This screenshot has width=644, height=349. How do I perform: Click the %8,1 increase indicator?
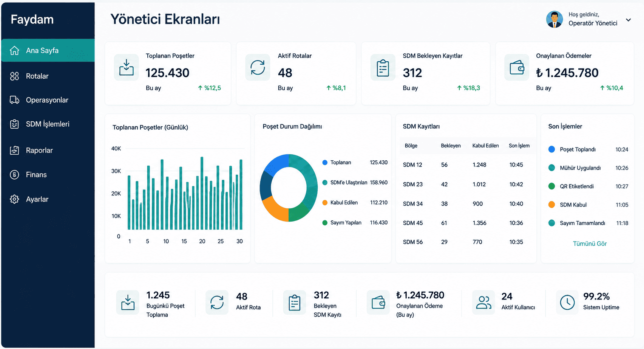pyautogui.click(x=336, y=88)
